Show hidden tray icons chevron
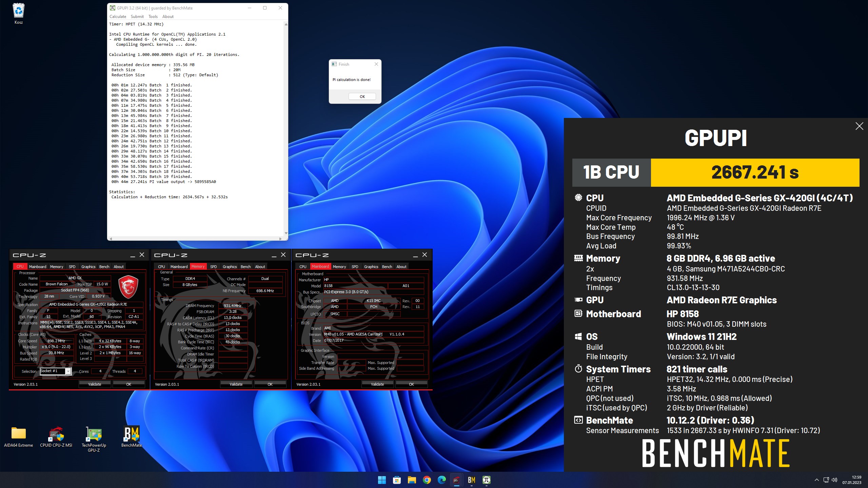868x488 pixels. 816,480
